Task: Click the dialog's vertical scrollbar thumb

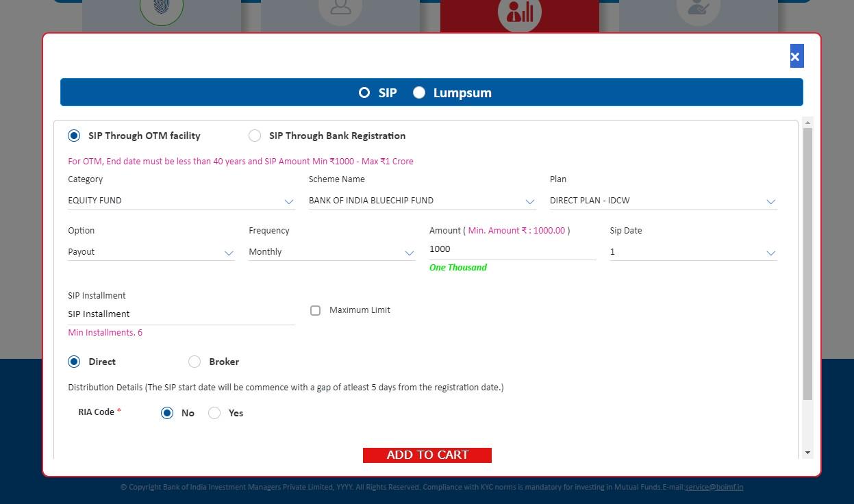Action: click(807, 264)
